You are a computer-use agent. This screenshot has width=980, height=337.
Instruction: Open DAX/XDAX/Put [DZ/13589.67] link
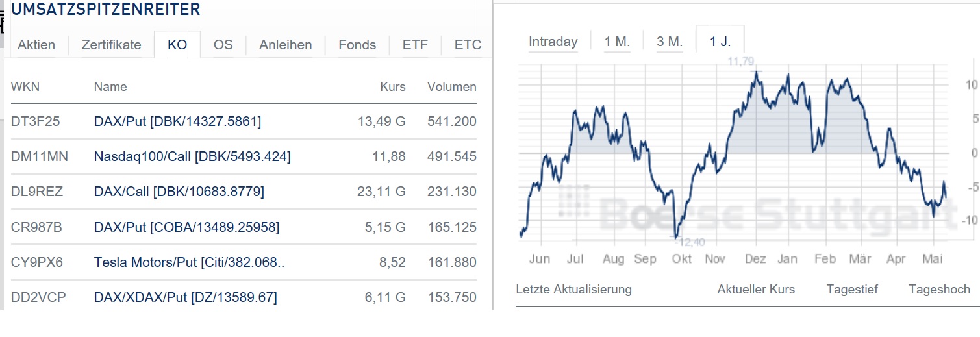pos(185,297)
